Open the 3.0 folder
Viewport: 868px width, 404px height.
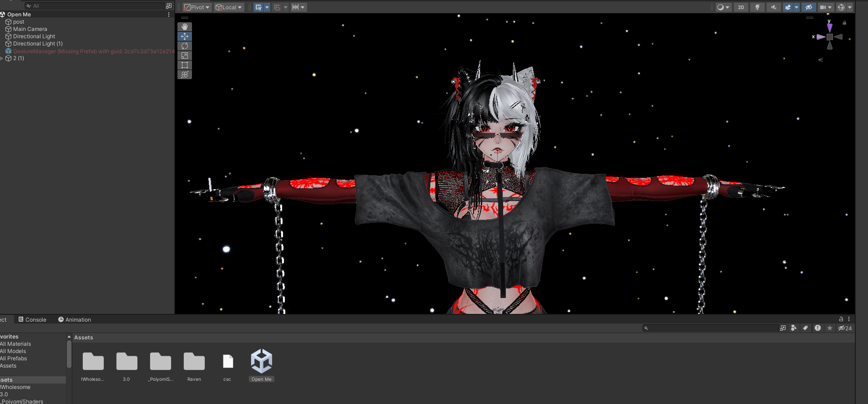coord(126,366)
